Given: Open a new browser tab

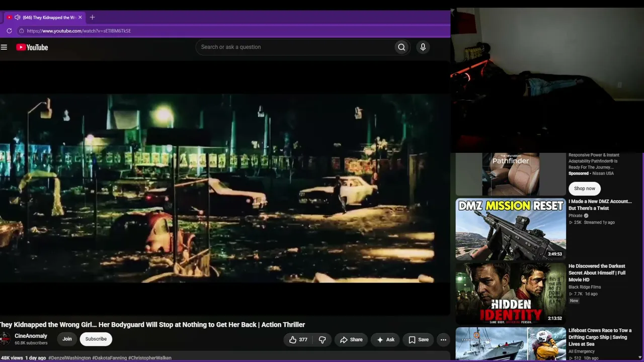Looking at the screenshot, I should point(92,17).
